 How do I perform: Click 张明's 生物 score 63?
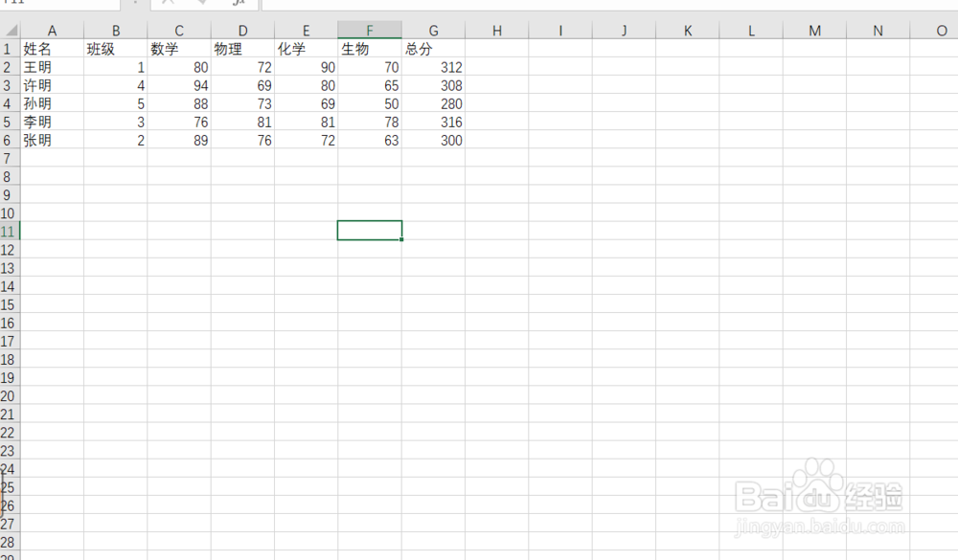point(370,140)
